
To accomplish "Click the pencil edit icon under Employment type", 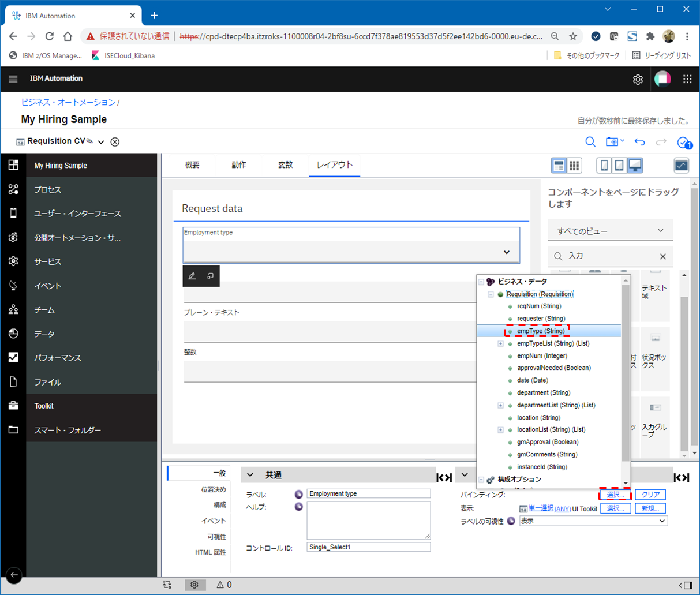I will (x=192, y=276).
